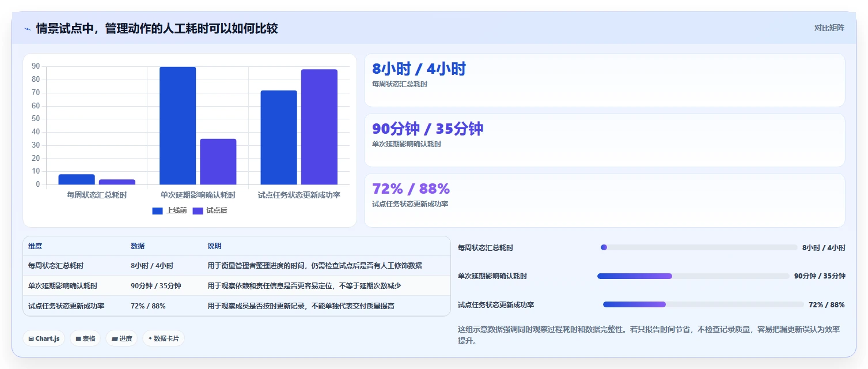Click description starting 用于观察成员是否按时更新

[301, 306]
